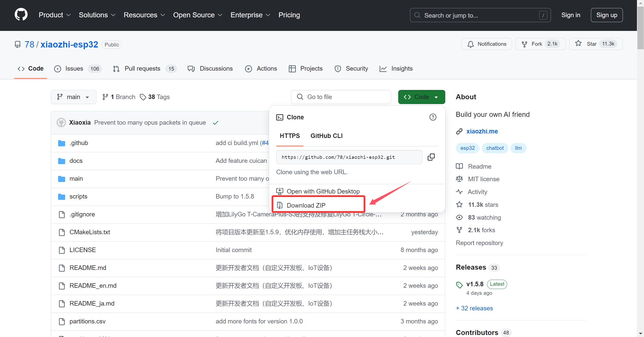
Task: Open the Pricing link
Action: pos(289,15)
